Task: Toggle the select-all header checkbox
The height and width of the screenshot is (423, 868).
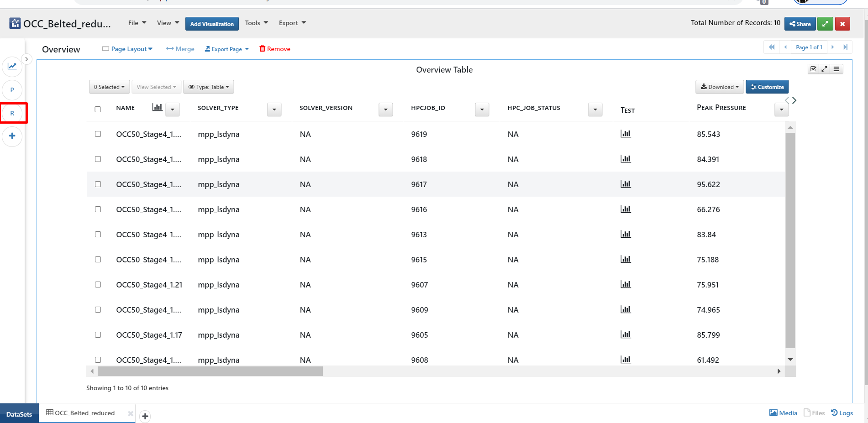Action: pos(98,109)
